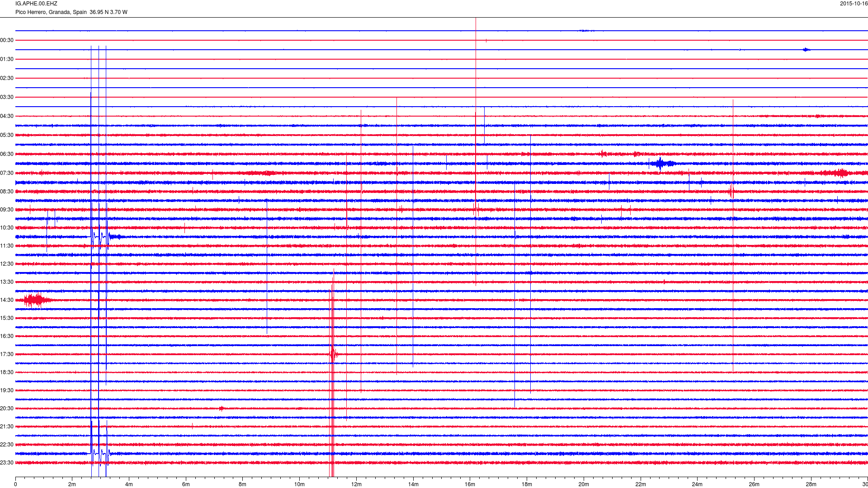Click the 06:30 time row label

[x=7, y=154]
